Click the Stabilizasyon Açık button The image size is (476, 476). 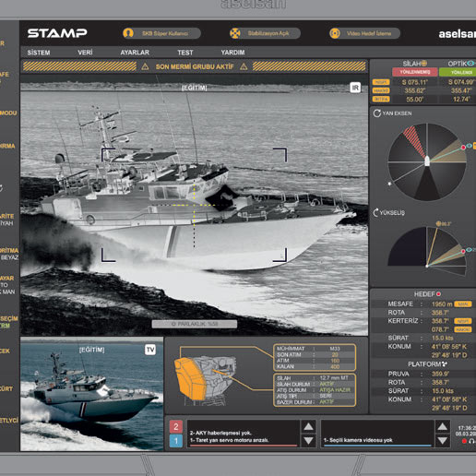click(265, 33)
